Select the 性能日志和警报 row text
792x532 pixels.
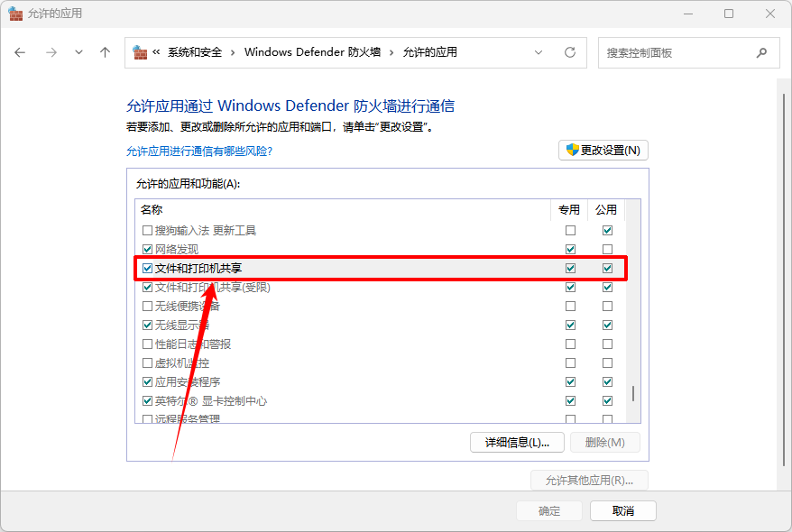pos(193,344)
